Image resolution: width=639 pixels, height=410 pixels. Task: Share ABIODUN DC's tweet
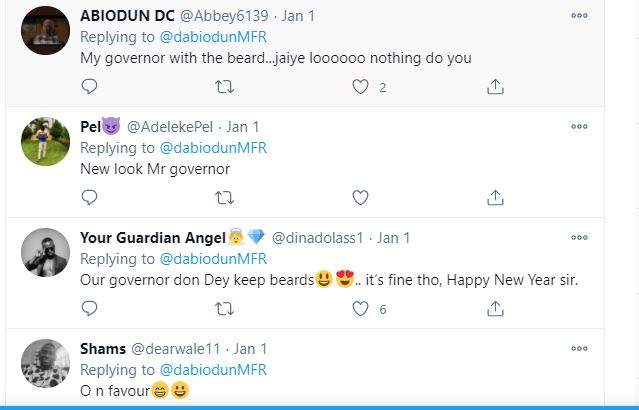tap(495, 87)
